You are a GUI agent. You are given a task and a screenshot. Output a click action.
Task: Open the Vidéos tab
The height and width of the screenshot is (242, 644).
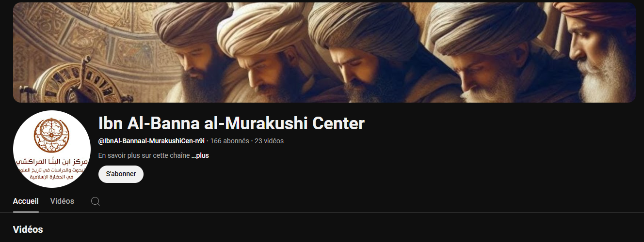(62, 201)
